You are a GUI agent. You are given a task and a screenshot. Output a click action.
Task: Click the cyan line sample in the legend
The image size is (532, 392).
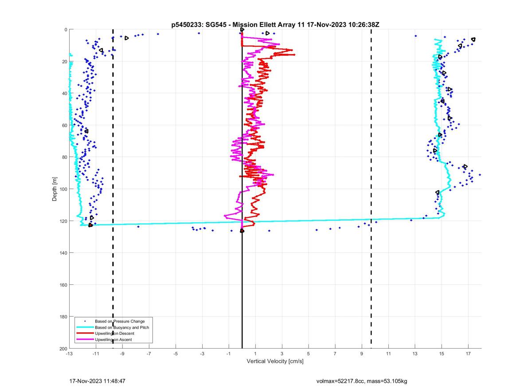[x=85, y=327]
